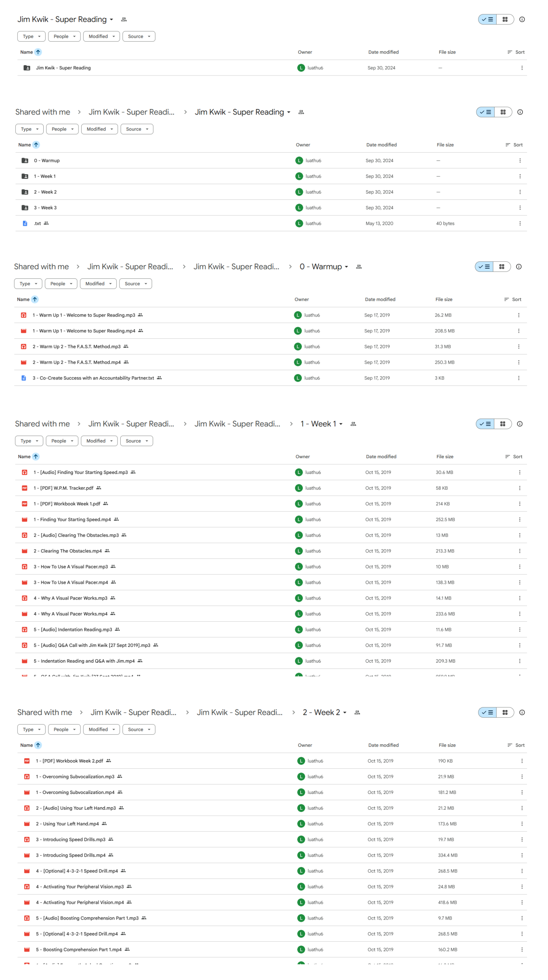Open the Modified filter in the 0 - Warmup view
Viewport: 548px width, 980px height.
98,284
